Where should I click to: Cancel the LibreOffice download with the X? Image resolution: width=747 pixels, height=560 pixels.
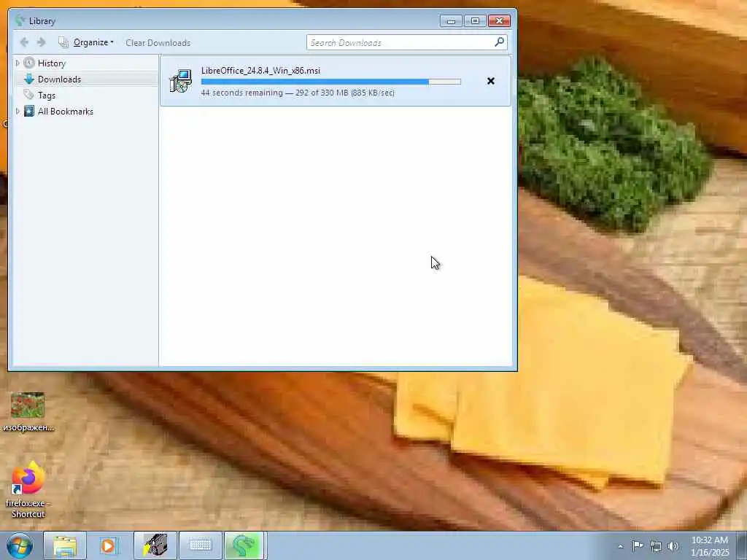(491, 82)
